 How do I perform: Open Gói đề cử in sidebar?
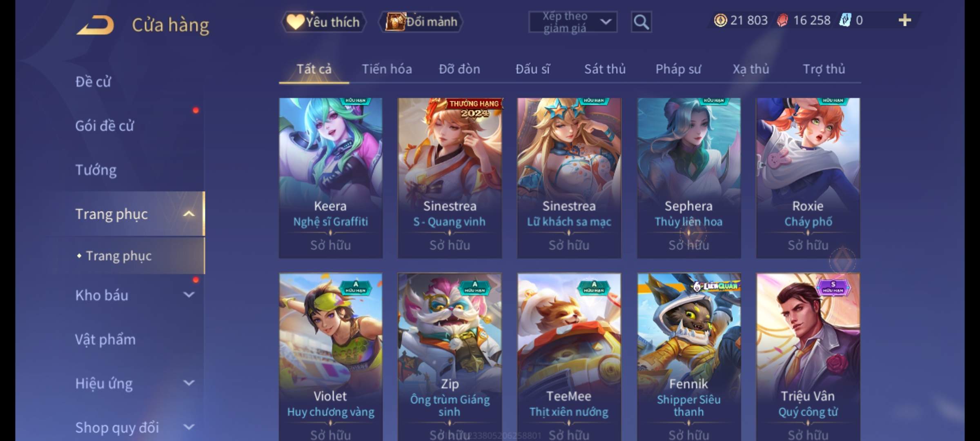(x=105, y=126)
